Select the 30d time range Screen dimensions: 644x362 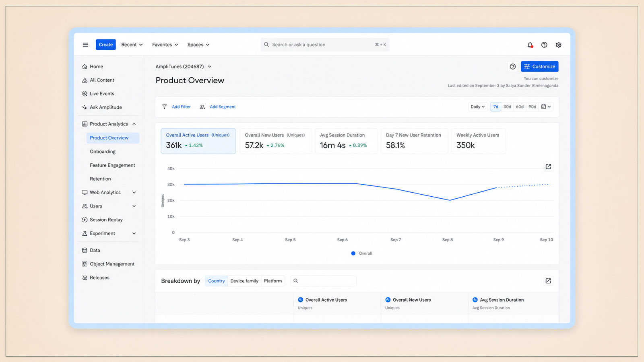point(507,107)
